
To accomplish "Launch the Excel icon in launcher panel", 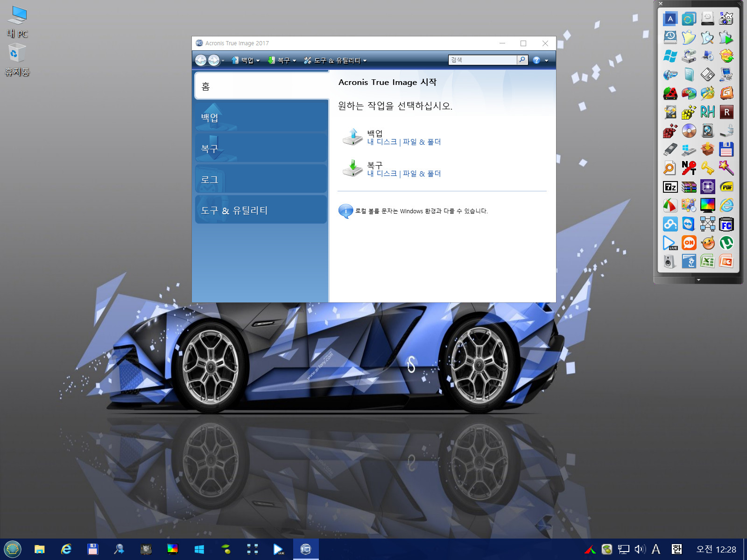I will click(x=707, y=261).
